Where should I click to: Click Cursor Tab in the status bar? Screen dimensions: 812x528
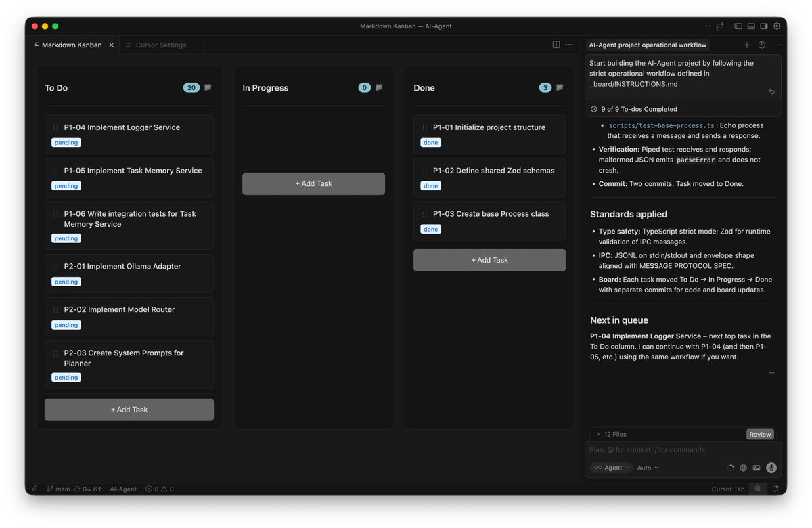pyautogui.click(x=728, y=489)
